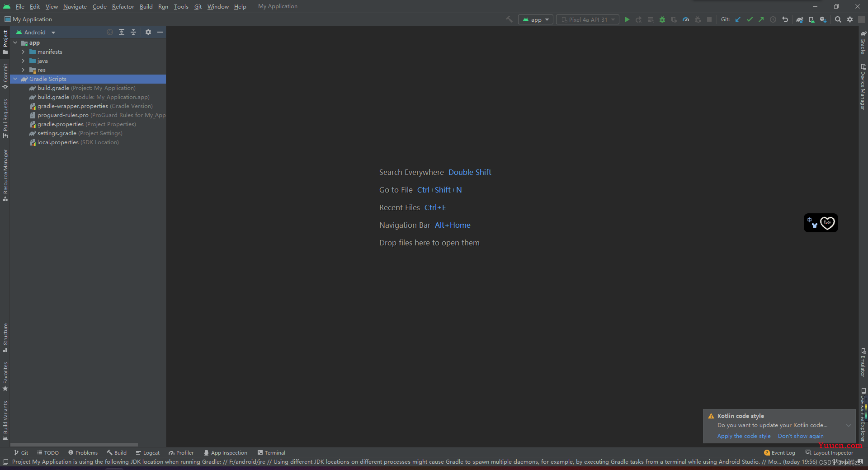
Task: Expand the java folder
Action: [23, 61]
